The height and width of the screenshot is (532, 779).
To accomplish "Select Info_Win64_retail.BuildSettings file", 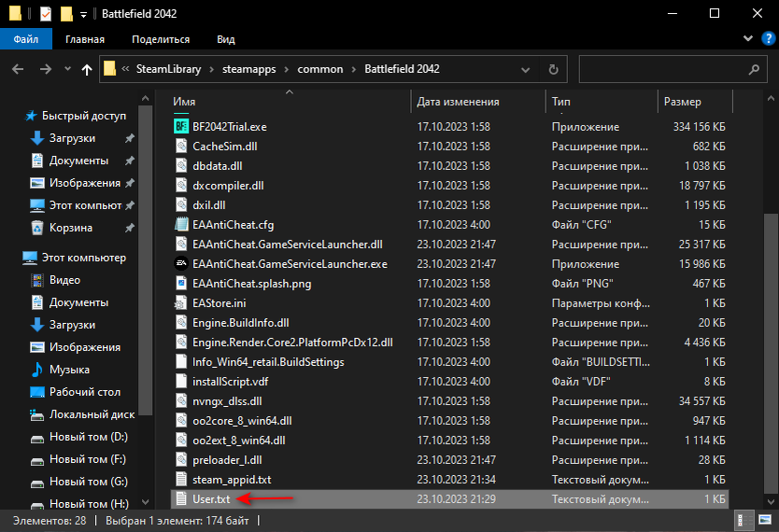I will pyautogui.click(x=449, y=362).
